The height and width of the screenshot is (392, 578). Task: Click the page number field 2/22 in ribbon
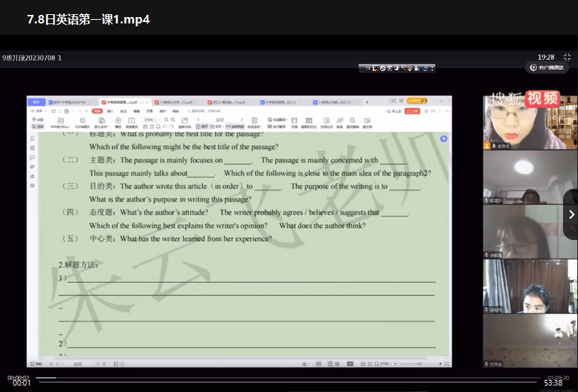(219, 120)
